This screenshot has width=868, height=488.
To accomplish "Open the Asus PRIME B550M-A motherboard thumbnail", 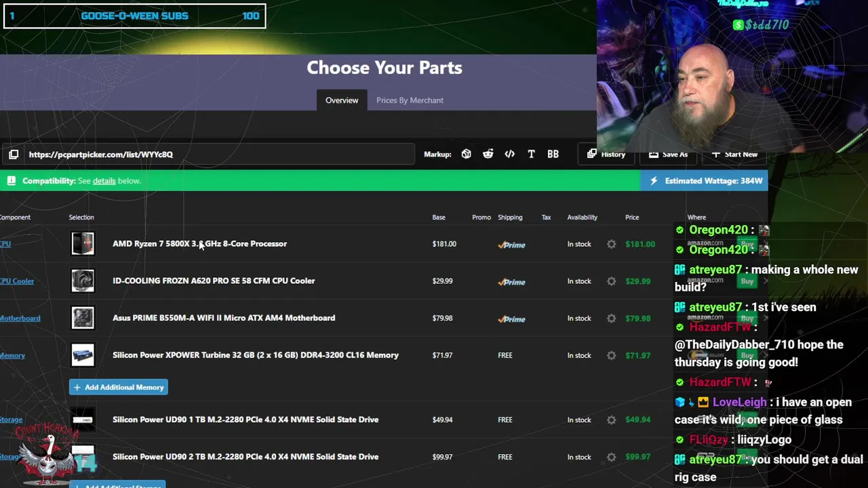I will pyautogui.click(x=83, y=318).
